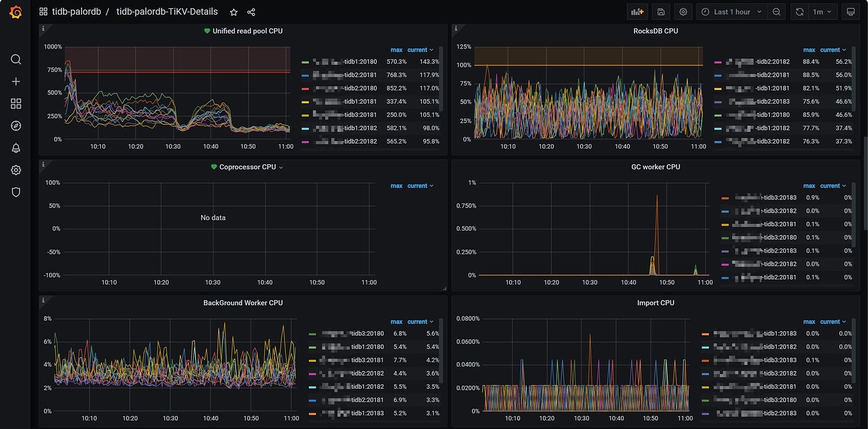Click the magenta swatch of RocksDB 88.4% series
The image size is (868, 429).
tap(718, 62)
